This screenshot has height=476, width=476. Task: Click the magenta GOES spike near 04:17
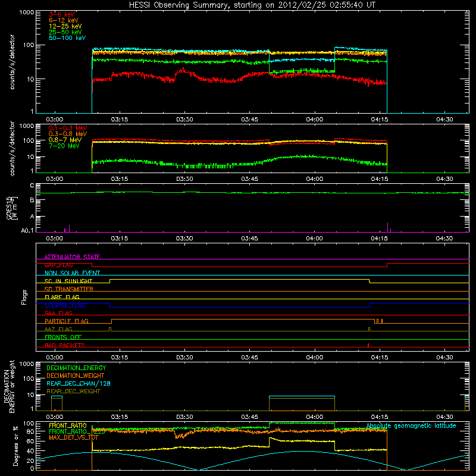click(x=388, y=227)
